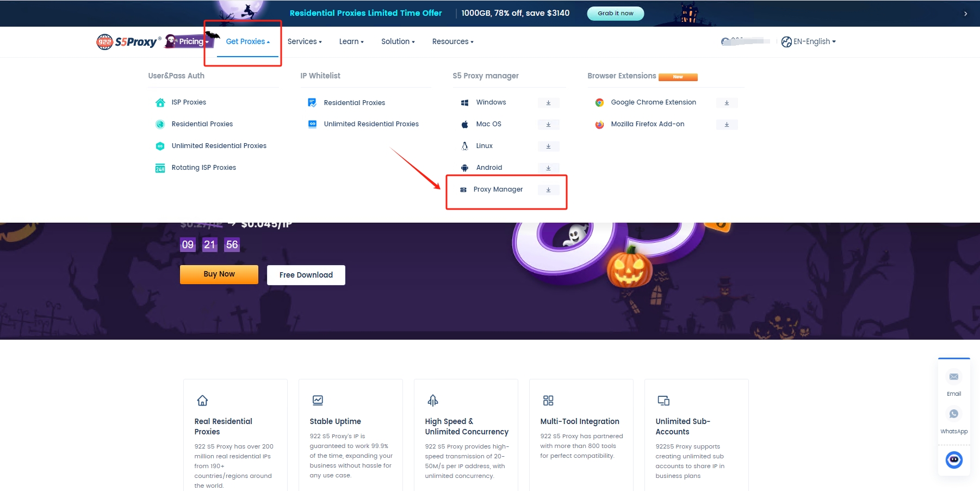Screen dimensions: 980x491
Task: Open the live chat bot widget
Action: coord(953,460)
